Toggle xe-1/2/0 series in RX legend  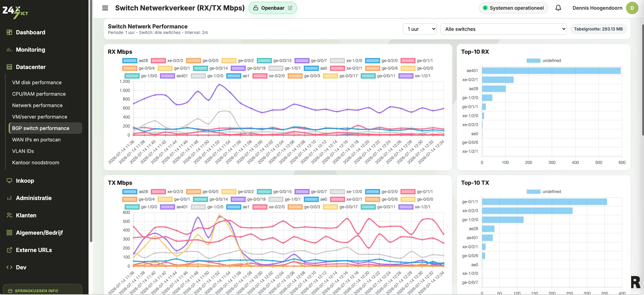(x=346, y=61)
